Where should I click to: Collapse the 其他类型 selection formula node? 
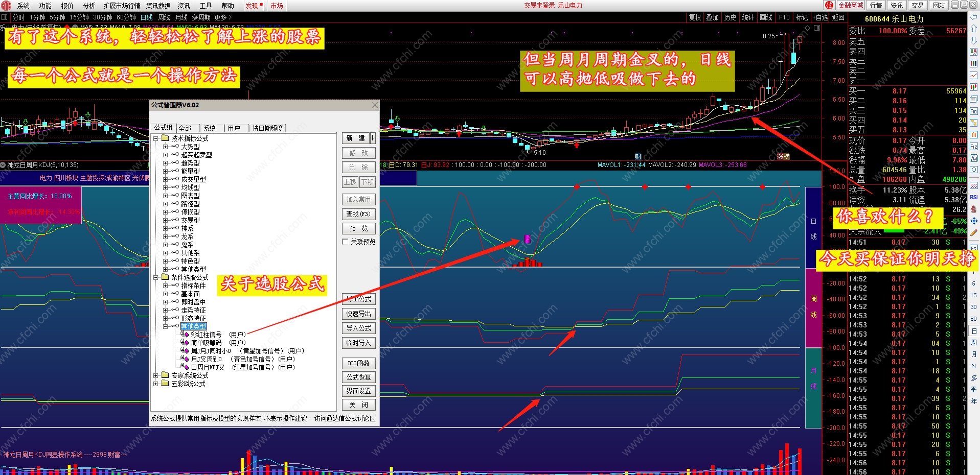point(165,326)
